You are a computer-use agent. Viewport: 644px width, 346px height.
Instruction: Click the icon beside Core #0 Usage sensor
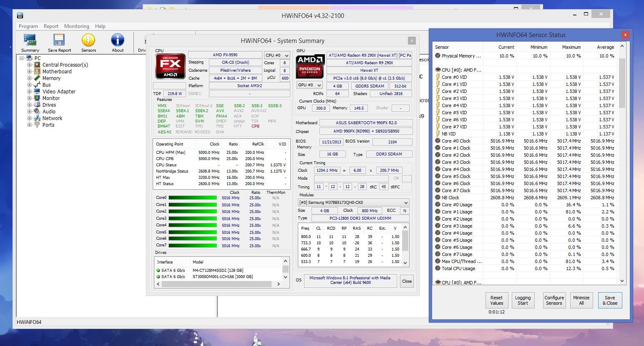(x=438, y=205)
